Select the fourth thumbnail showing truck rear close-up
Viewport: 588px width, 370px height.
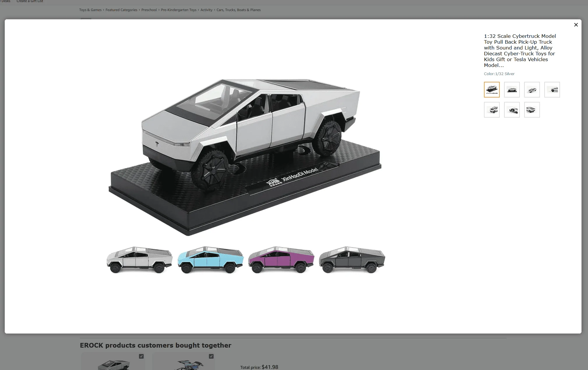[x=552, y=90]
